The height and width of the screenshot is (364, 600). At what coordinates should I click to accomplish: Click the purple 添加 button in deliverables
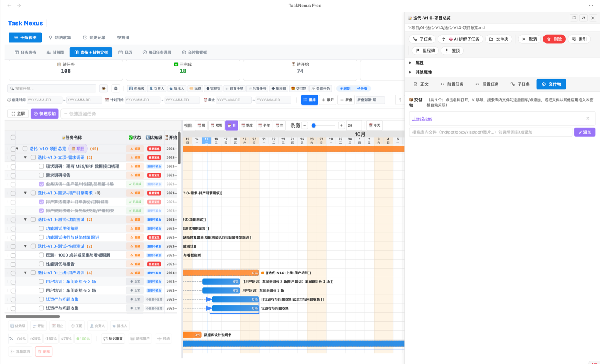coord(585,132)
